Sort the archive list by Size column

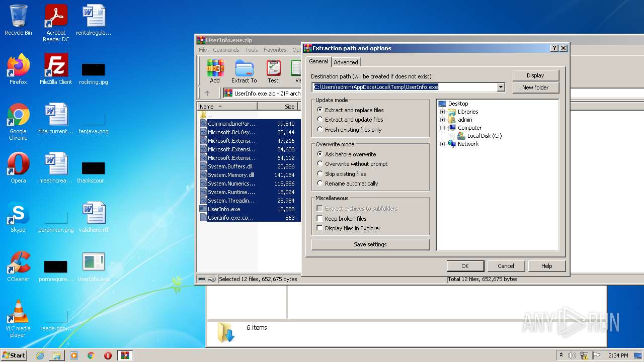click(278, 107)
